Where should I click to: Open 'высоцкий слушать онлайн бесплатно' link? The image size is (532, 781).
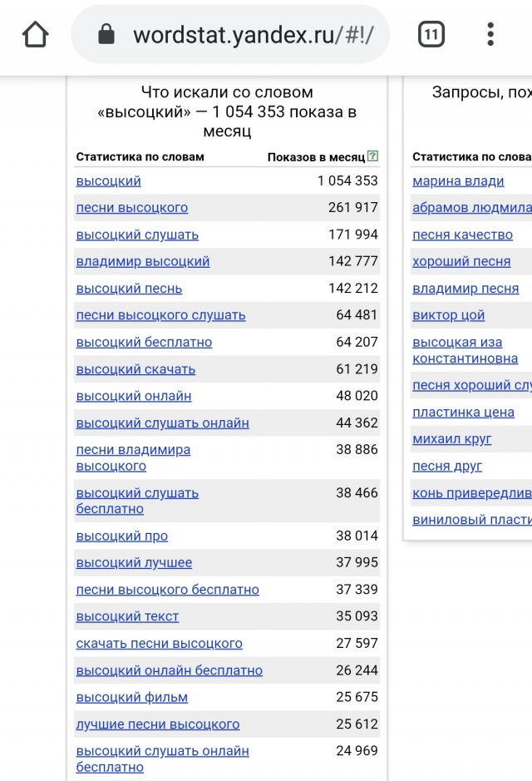[x=162, y=759]
